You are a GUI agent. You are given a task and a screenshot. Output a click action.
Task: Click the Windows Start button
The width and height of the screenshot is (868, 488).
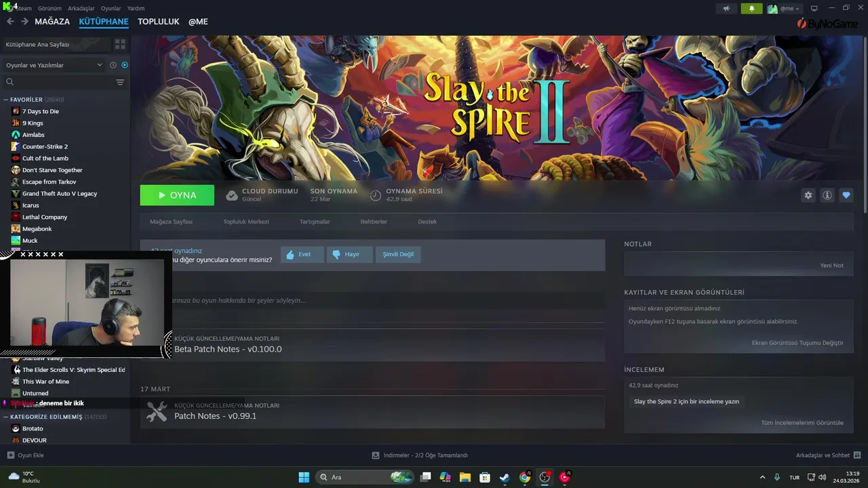click(x=304, y=477)
